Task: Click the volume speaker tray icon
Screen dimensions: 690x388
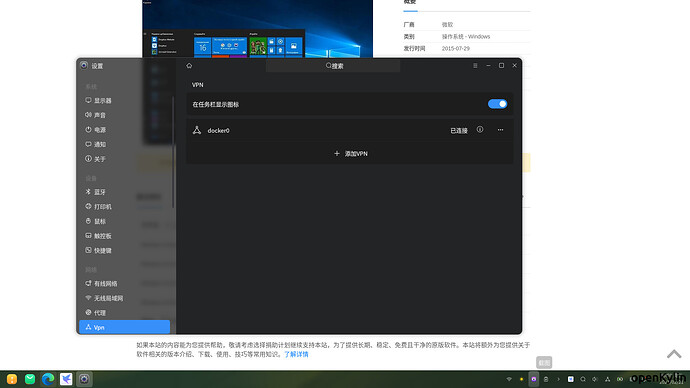Action: pos(595,379)
